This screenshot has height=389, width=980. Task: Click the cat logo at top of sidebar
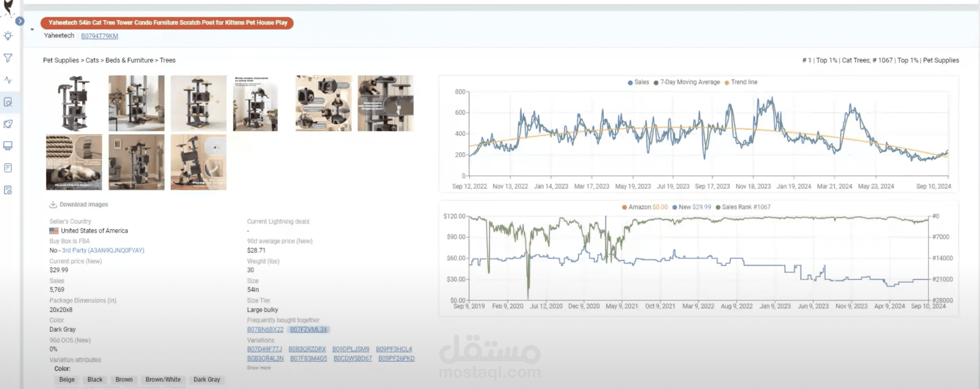8,7
